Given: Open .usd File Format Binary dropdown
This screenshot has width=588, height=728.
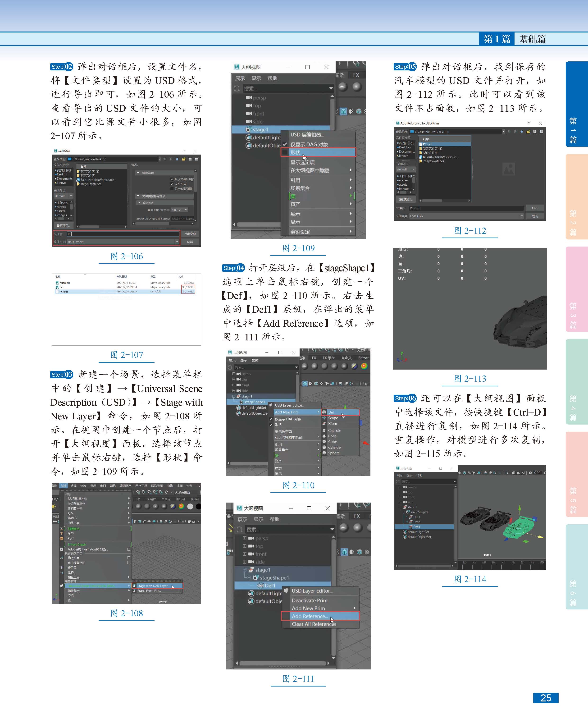Looking at the screenshot, I should point(179,210).
